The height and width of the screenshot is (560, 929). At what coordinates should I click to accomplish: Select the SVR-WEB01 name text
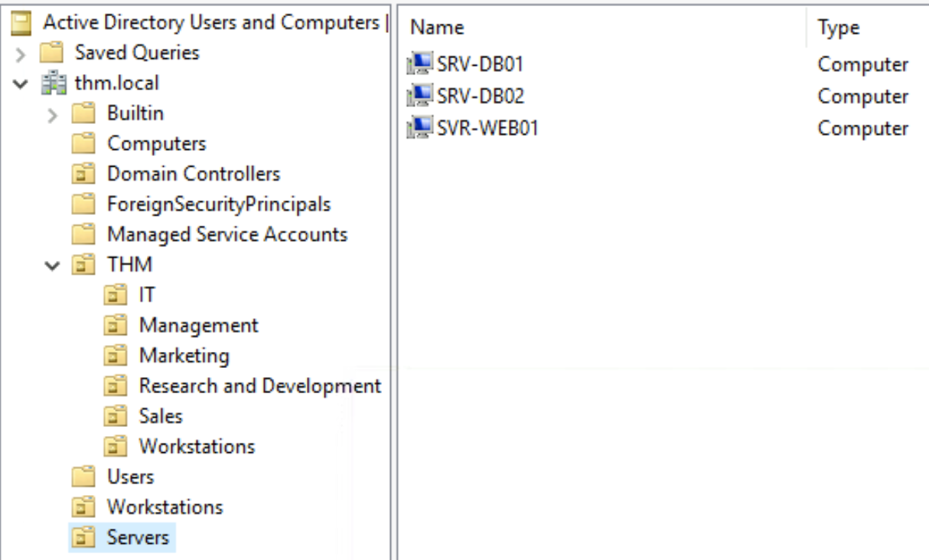coord(487,128)
